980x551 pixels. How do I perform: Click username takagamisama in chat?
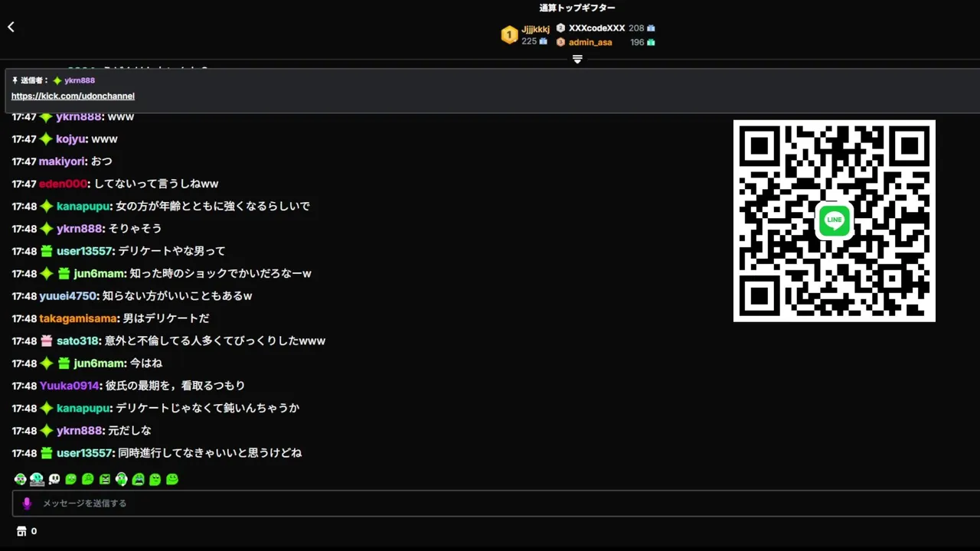(x=78, y=318)
